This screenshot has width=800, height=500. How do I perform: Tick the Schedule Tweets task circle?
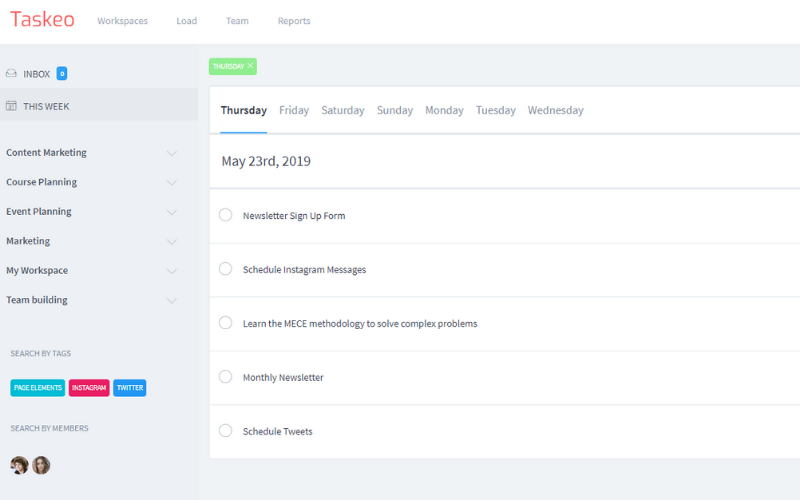[225, 431]
